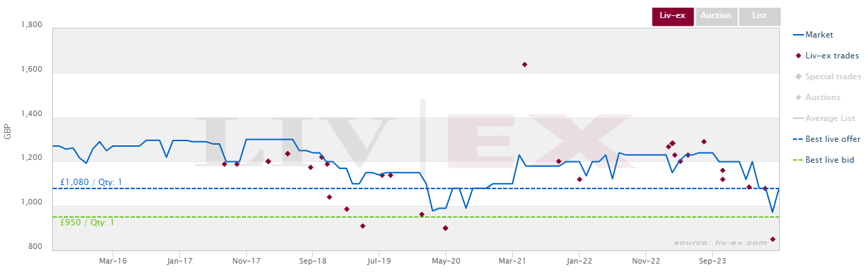The width and height of the screenshot is (868, 274).
Task: Click the lowest trade diamond near 850 GBP
Action: click(x=773, y=239)
